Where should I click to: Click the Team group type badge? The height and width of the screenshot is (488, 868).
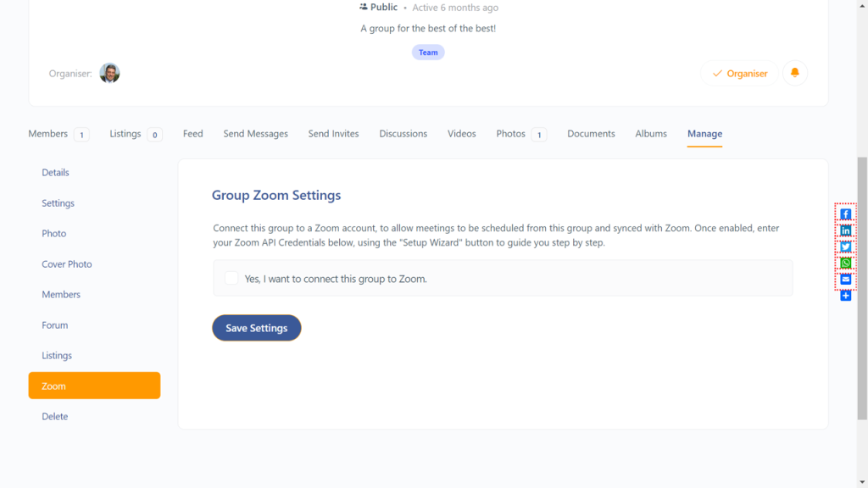[428, 52]
